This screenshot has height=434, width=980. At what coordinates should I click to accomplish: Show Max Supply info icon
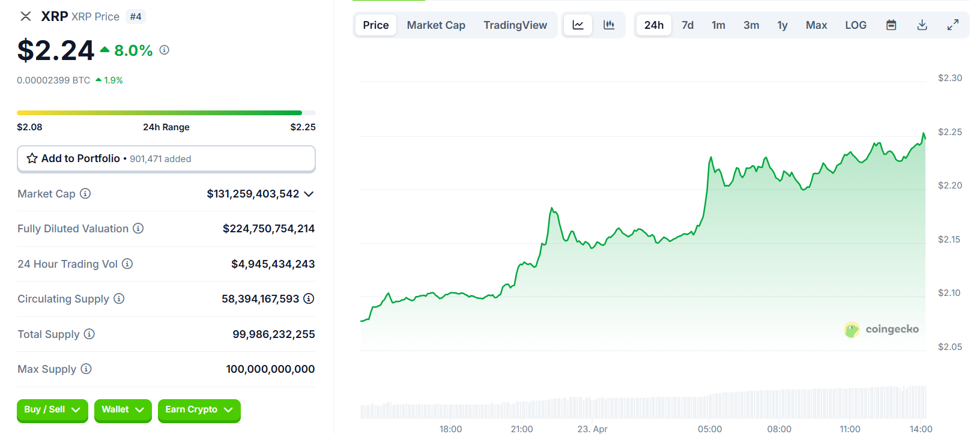86,369
